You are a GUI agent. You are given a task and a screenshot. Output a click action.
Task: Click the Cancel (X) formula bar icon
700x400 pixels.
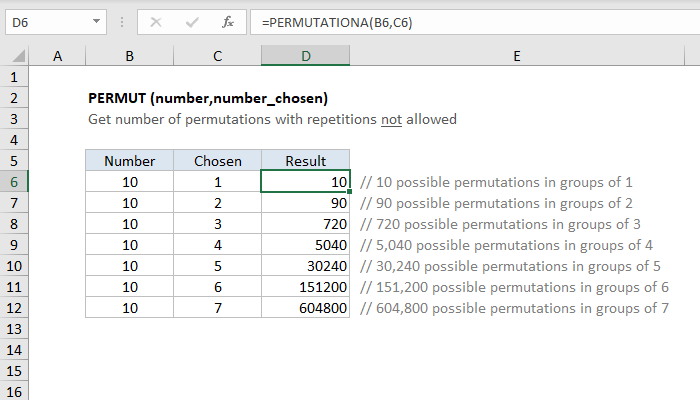click(156, 22)
